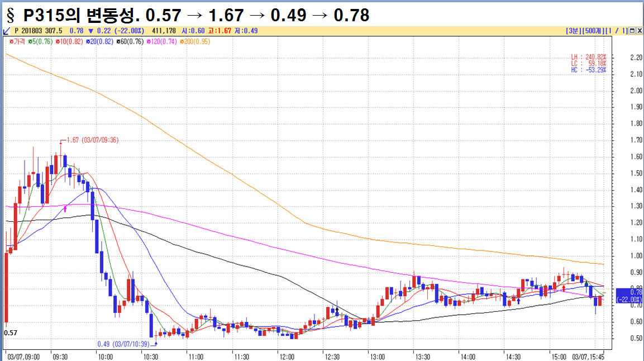Click the 1.67 high price annotation
Viewport: 644px width, 361px height.
click(x=91, y=140)
